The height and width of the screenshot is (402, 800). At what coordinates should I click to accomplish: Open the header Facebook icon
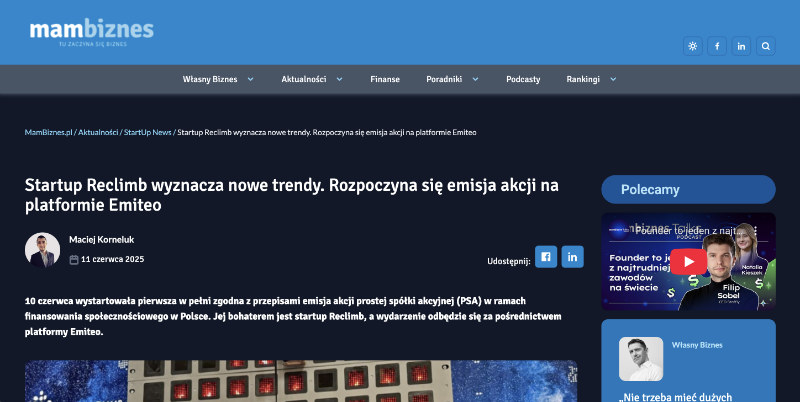717,46
